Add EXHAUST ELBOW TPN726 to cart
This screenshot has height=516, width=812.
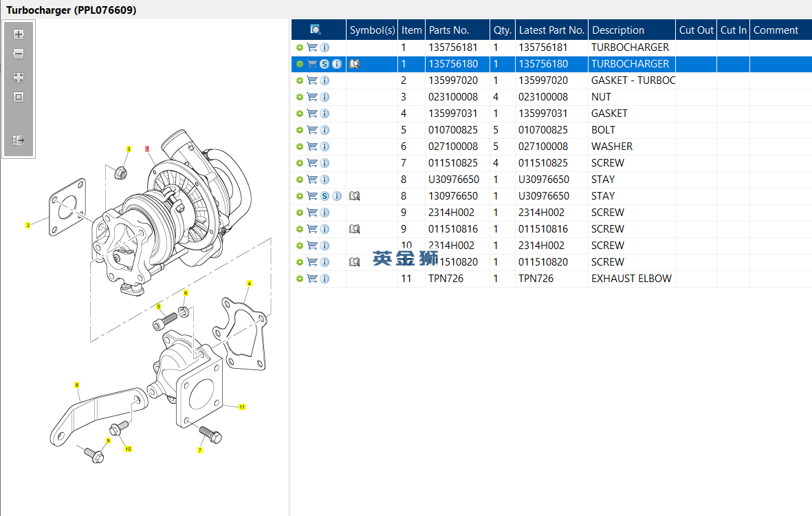pos(312,279)
